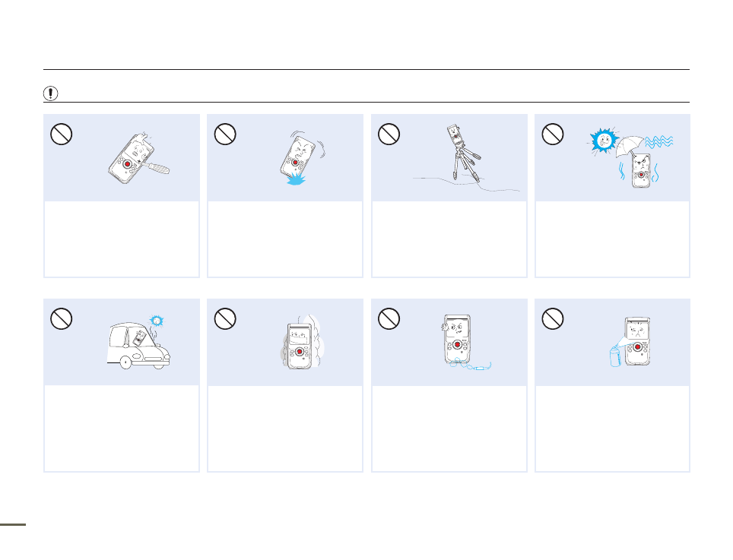The width and height of the screenshot is (733, 560).
Task: Select the prohibition symbol beside the screwdriver illustration
Action: (62, 134)
